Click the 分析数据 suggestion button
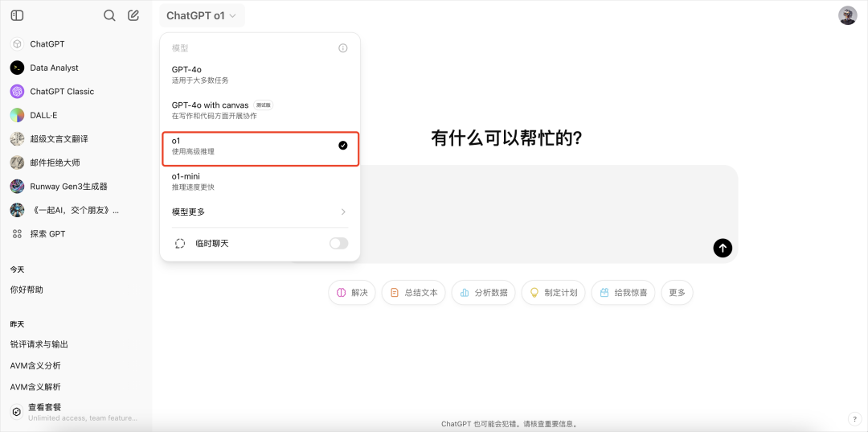 (483, 293)
